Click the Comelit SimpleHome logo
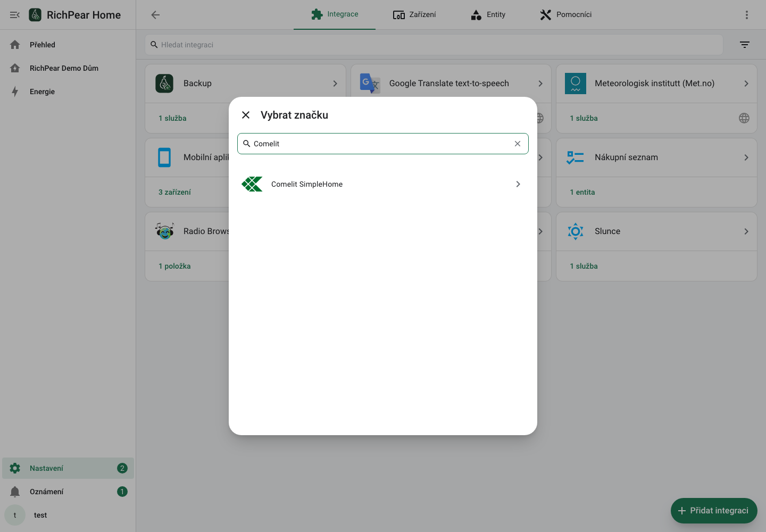The width and height of the screenshot is (766, 532). pos(252,184)
